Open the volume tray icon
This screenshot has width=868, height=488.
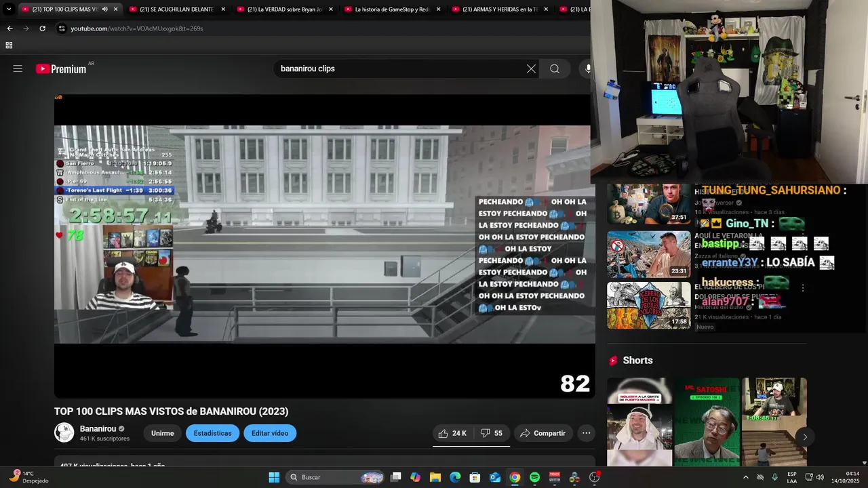coord(821,477)
